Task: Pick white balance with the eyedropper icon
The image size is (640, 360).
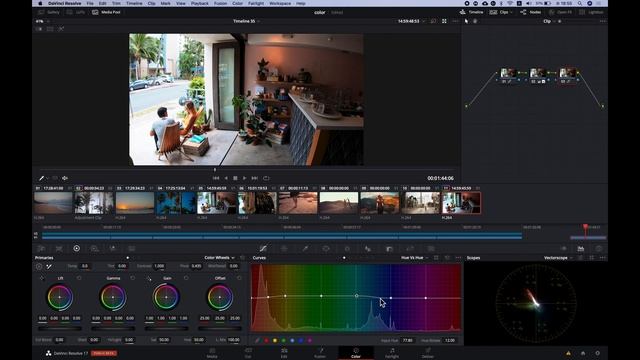Action: (49, 266)
